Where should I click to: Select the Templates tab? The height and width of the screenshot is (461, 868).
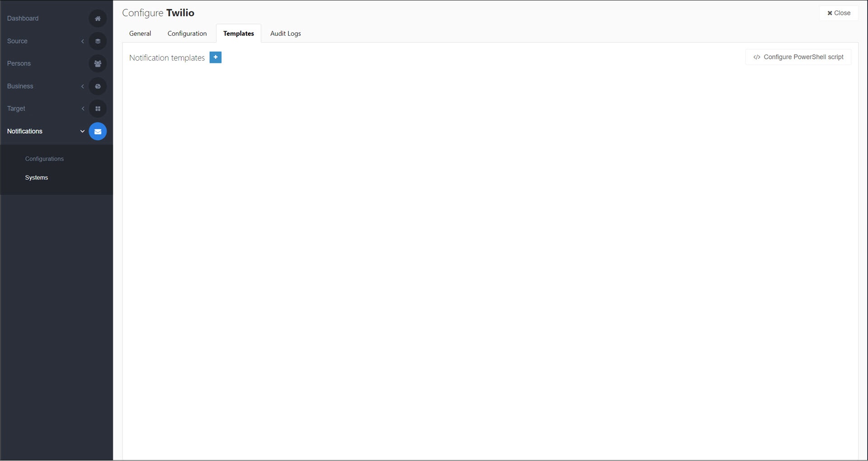coord(239,33)
